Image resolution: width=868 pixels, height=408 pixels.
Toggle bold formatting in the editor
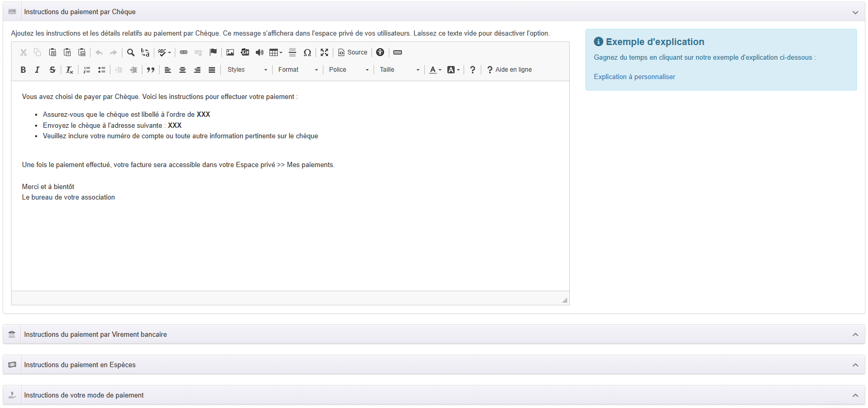pos(23,70)
